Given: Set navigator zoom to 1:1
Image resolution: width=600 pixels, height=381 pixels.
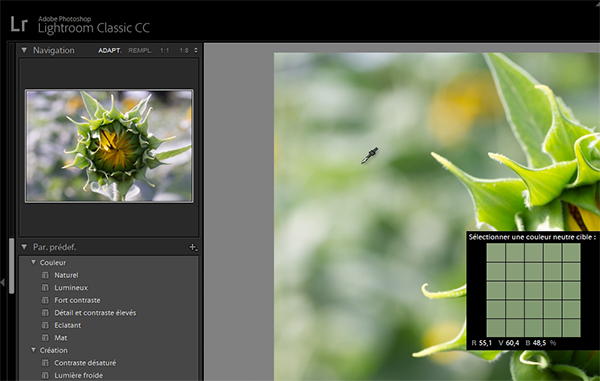Looking at the screenshot, I should (x=165, y=50).
